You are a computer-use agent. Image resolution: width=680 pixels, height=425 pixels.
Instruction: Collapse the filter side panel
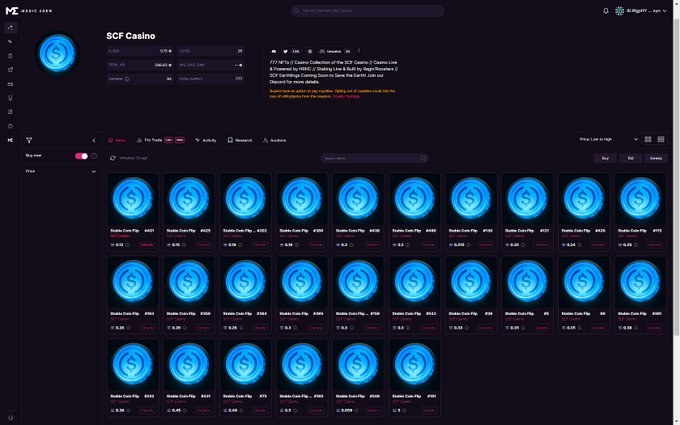(x=94, y=140)
